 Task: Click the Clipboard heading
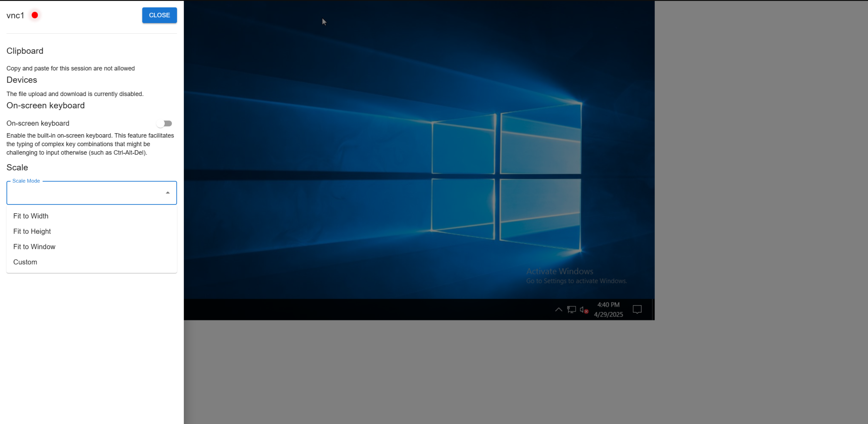(x=25, y=51)
